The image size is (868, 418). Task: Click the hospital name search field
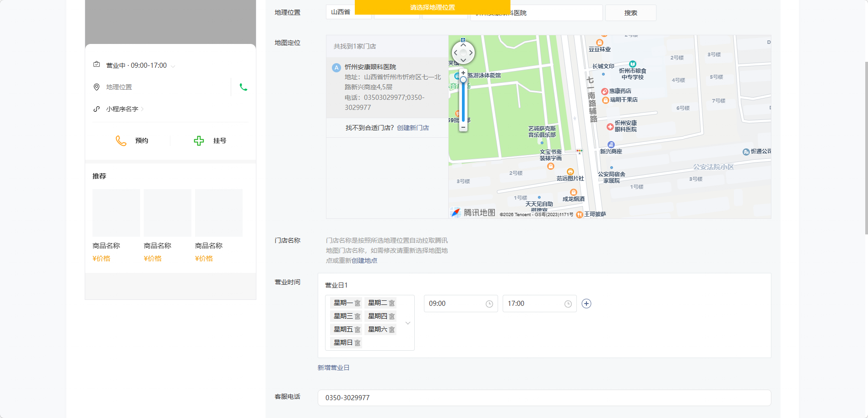point(536,13)
